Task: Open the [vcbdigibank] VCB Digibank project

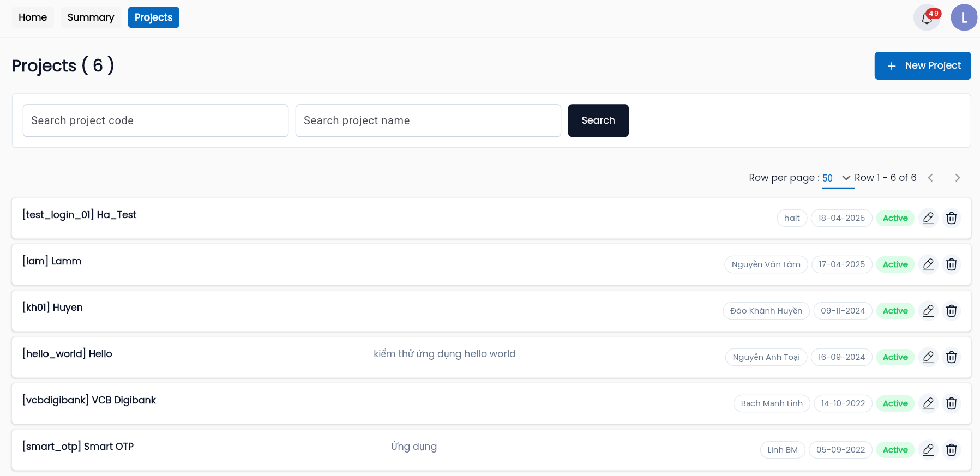Action: (89, 400)
